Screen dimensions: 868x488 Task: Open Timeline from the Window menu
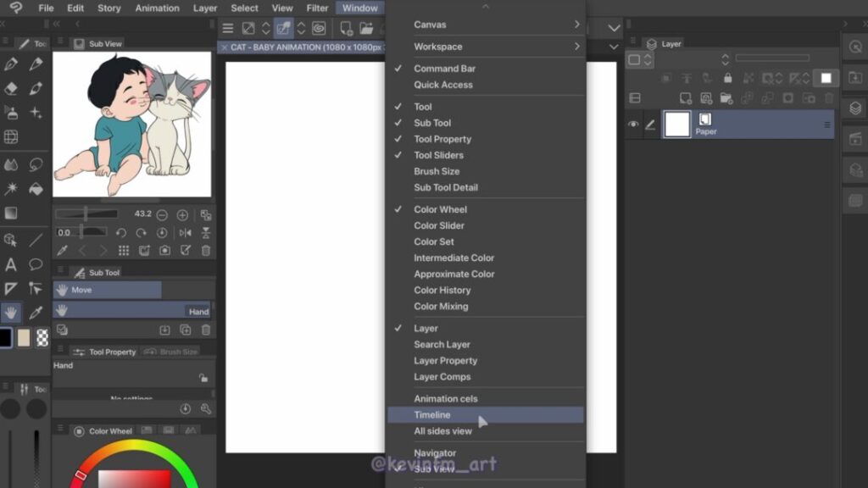tap(432, 415)
